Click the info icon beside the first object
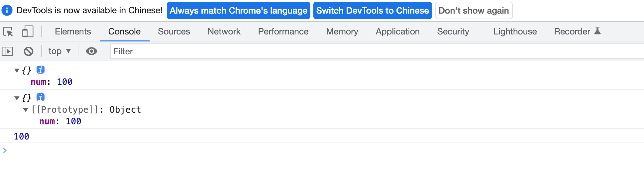This screenshot has width=644, height=169. click(41, 70)
